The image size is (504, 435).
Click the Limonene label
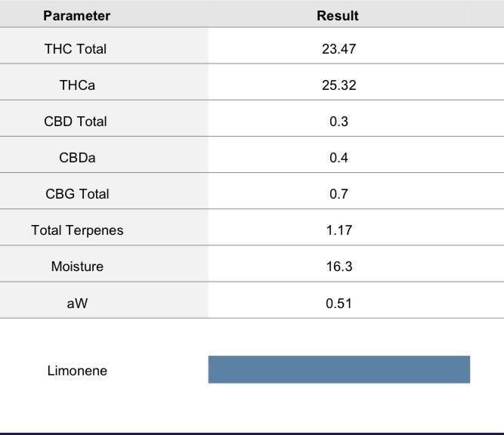click(x=77, y=371)
